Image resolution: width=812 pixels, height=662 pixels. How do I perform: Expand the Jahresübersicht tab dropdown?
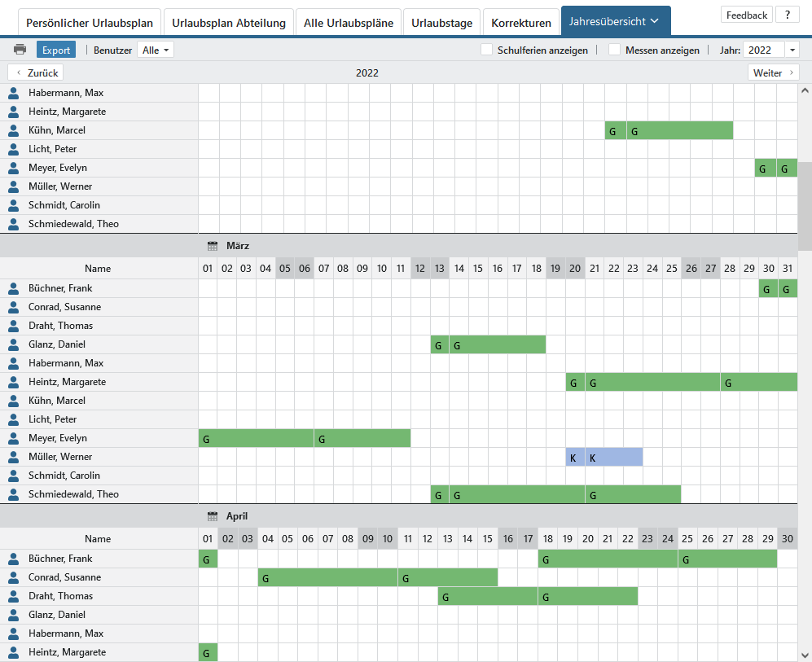coord(654,22)
